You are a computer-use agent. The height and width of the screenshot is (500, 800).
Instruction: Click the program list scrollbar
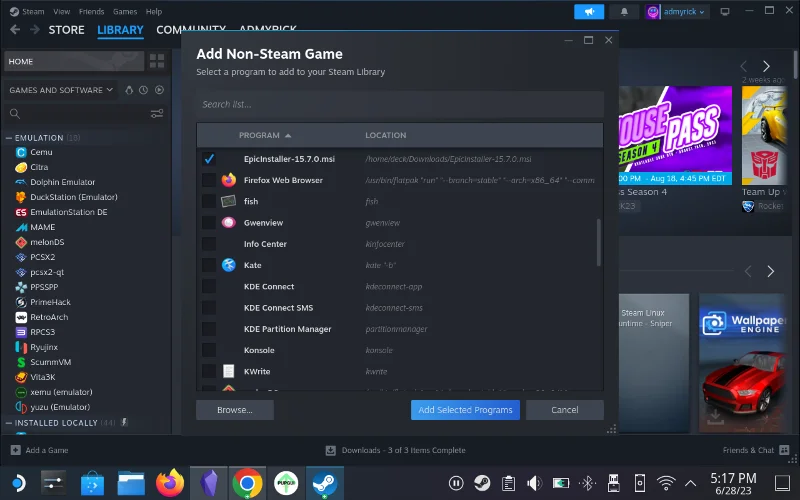598,242
